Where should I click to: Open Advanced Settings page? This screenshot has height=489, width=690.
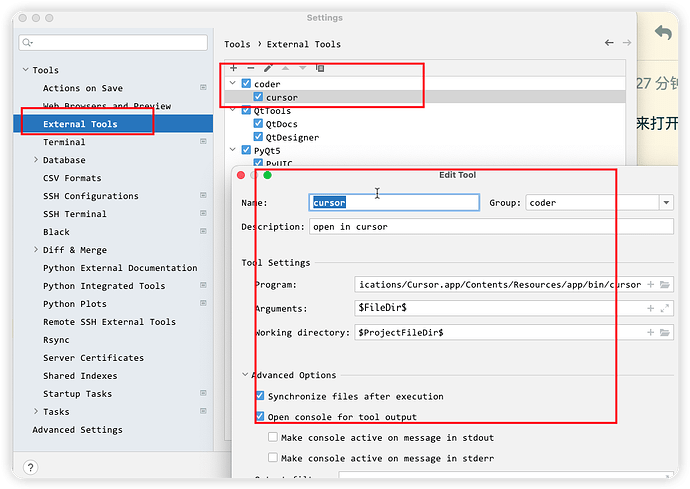(77, 430)
